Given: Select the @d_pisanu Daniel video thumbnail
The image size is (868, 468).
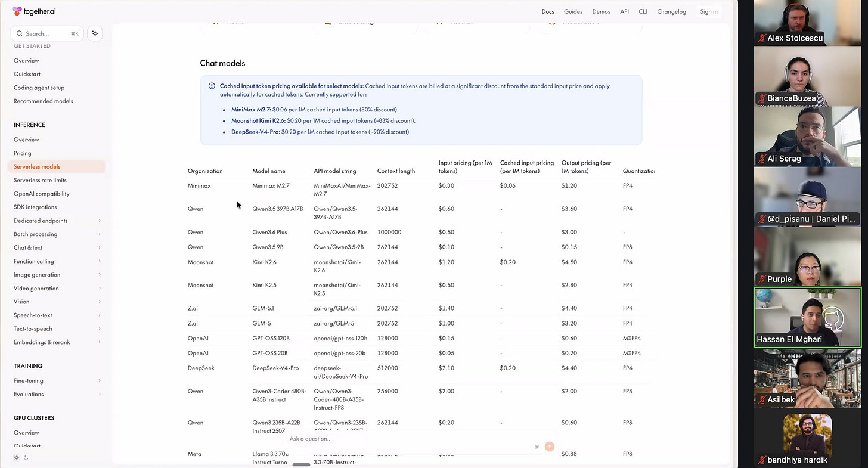Looking at the screenshot, I should 808,197.
